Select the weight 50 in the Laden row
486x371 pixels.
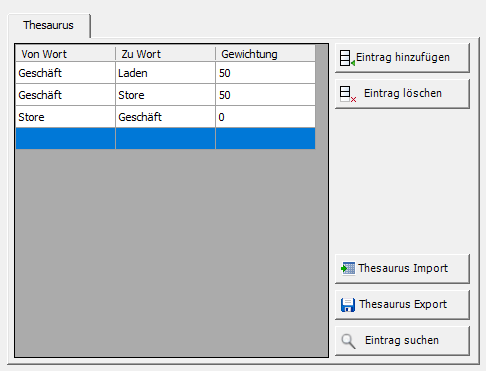tap(265, 73)
